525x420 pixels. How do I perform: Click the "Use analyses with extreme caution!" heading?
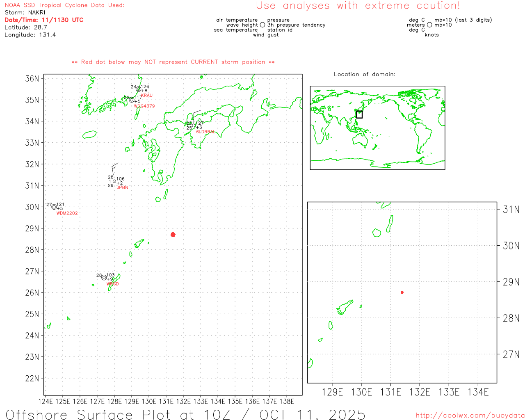358,6
